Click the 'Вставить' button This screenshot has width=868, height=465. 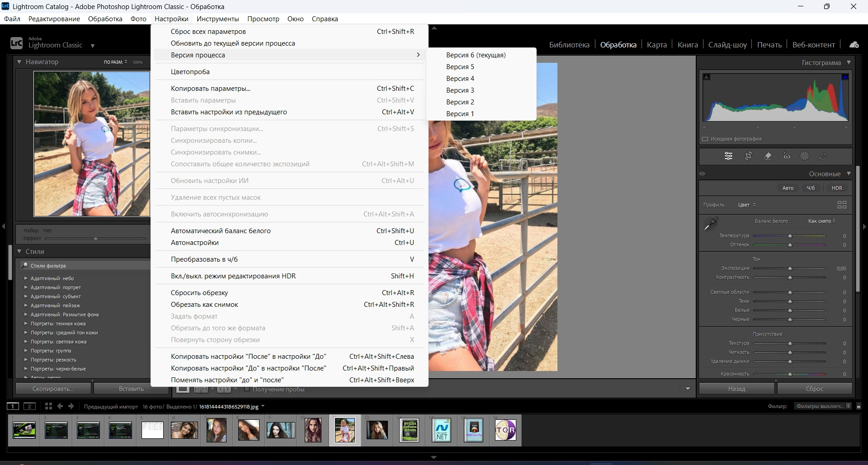pyautogui.click(x=131, y=389)
